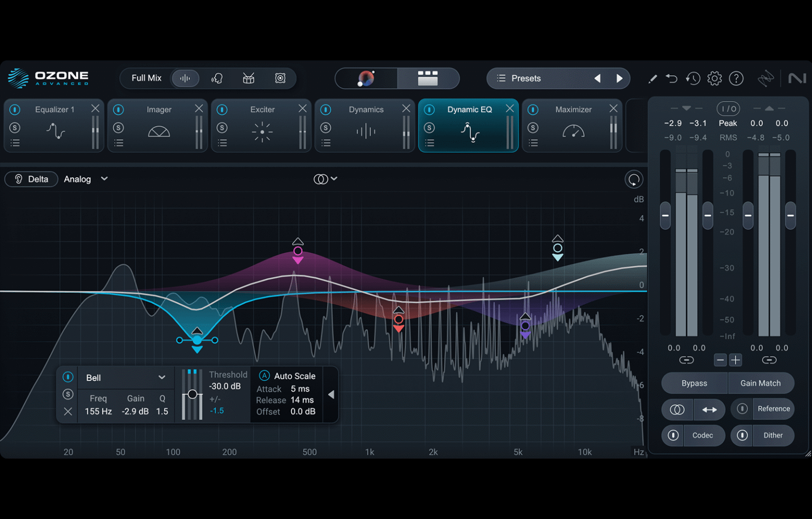Image resolution: width=812 pixels, height=519 pixels.
Task: Click the Gain Match button
Action: pyautogui.click(x=760, y=383)
